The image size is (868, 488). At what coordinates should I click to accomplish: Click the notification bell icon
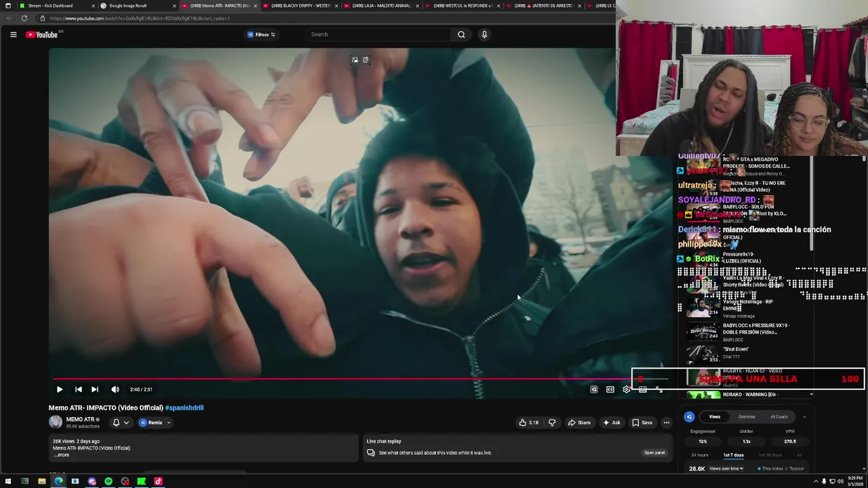[x=116, y=422]
